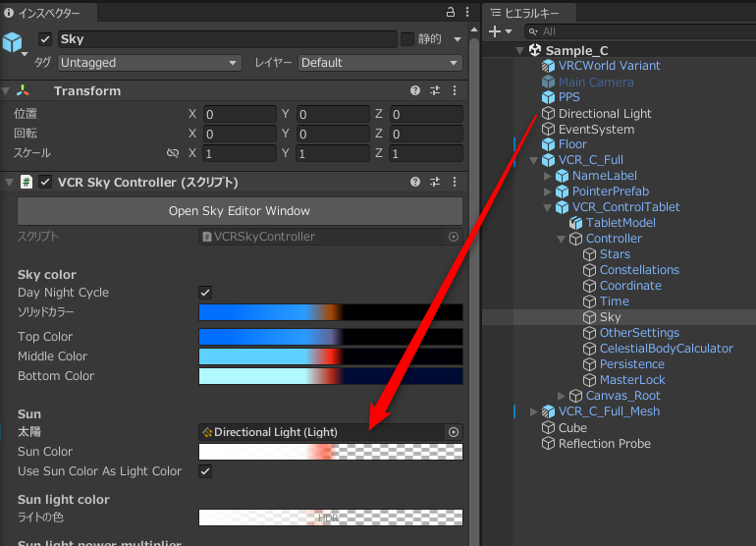Viewport: 756px width, 546px height.
Task: Open the Middle Color gradient field
Action: [x=331, y=356]
